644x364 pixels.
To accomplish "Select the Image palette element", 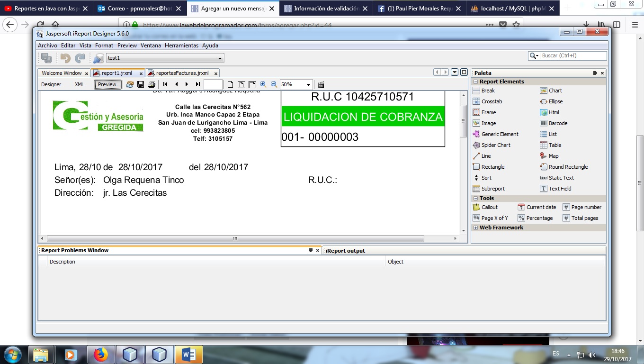I will pos(484,123).
